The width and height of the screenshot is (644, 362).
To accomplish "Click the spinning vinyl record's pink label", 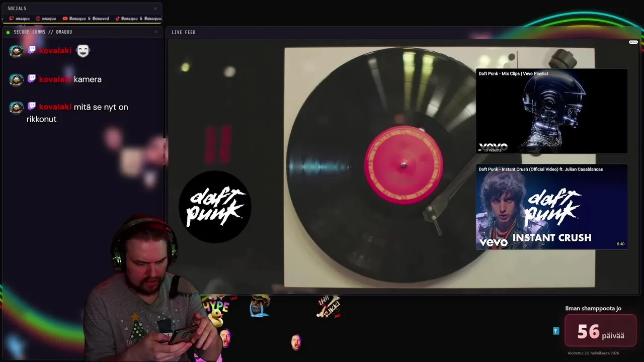I will (404, 165).
